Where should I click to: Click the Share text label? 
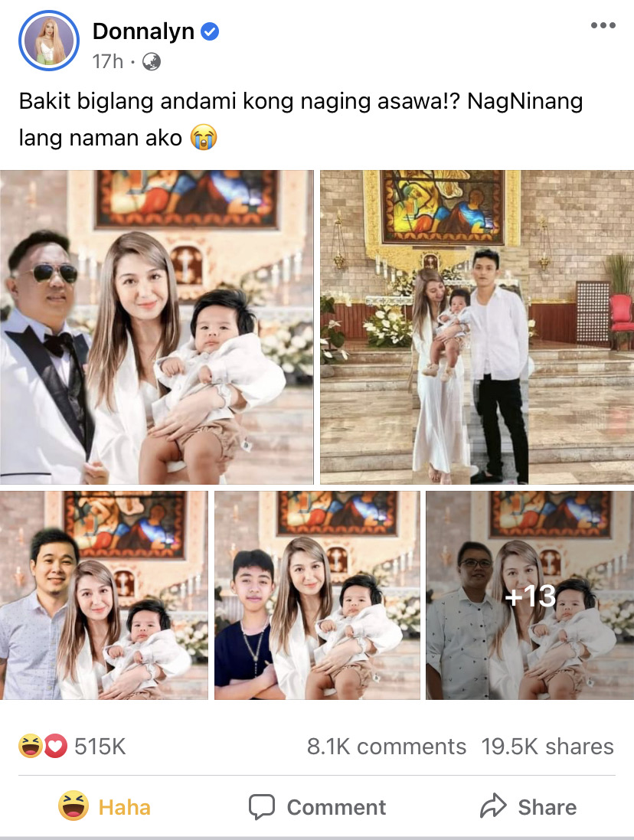coord(547,807)
